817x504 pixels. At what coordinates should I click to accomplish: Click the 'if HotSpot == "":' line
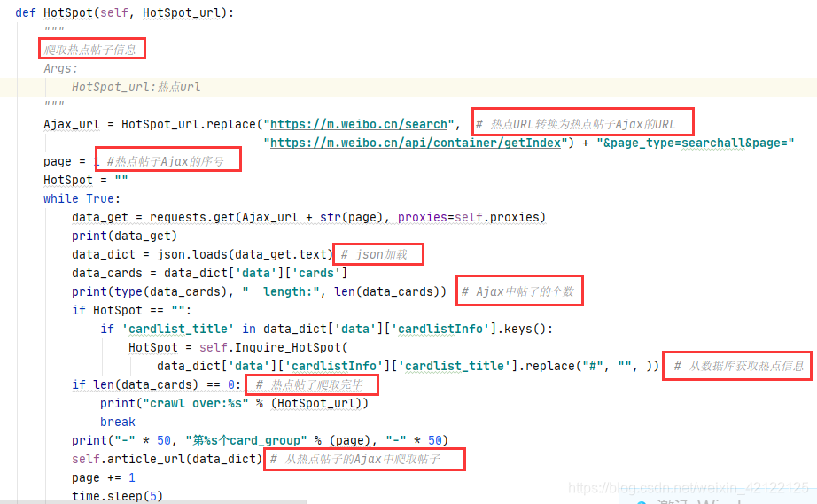point(132,311)
